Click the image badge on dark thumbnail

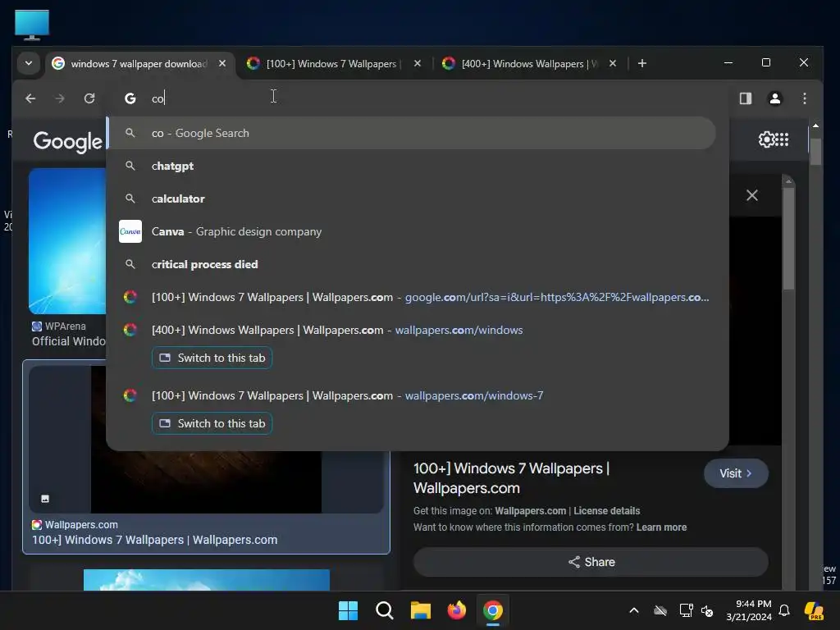pos(45,499)
